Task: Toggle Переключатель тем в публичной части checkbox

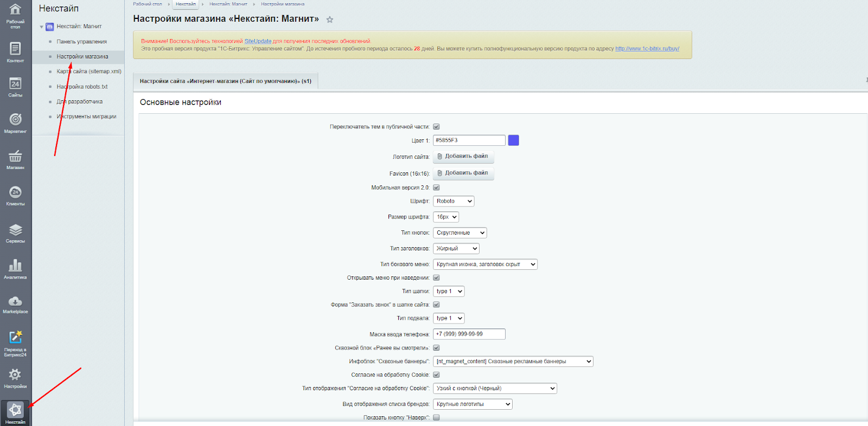Action: pos(436,127)
